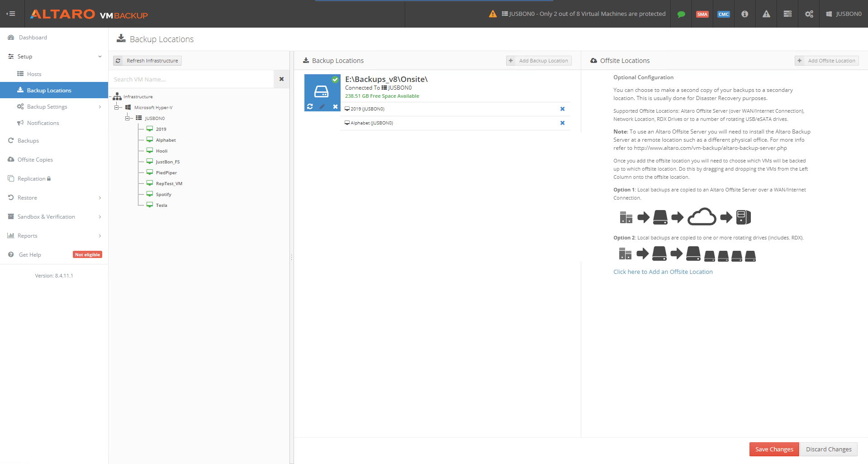Click the Version: 8.4.11.1 text
This screenshot has height=464, width=868.
point(54,276)
